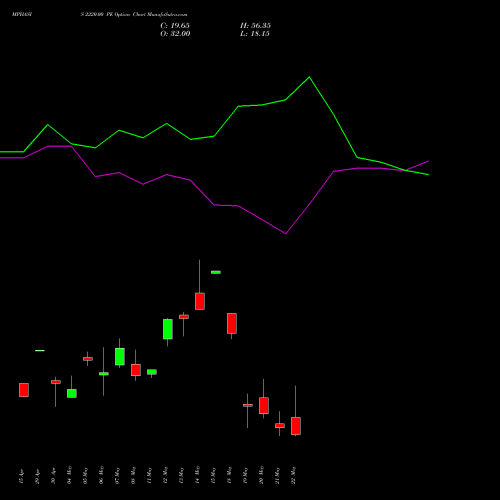Click the red candle above 08 May
The height and width of the screenshot is (500, 500).
click(x=136, y=370)
